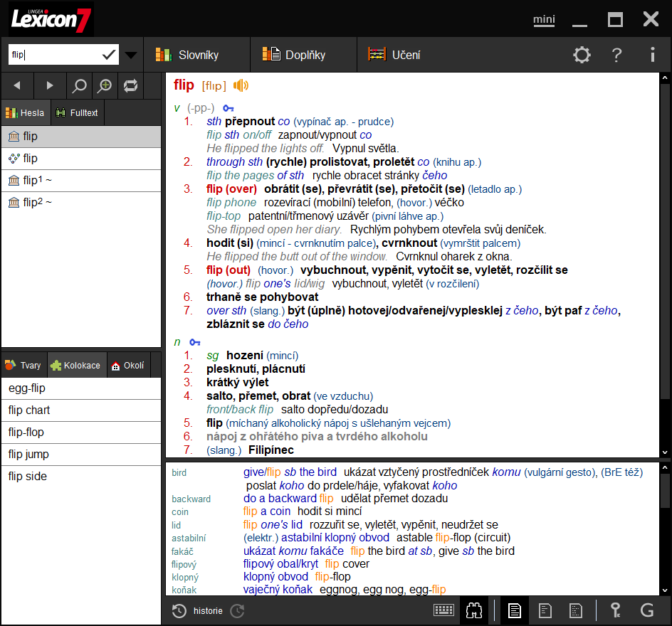
Task: Select the full entry view document icon
Action: pyautogui.click(x=514, y=610)
